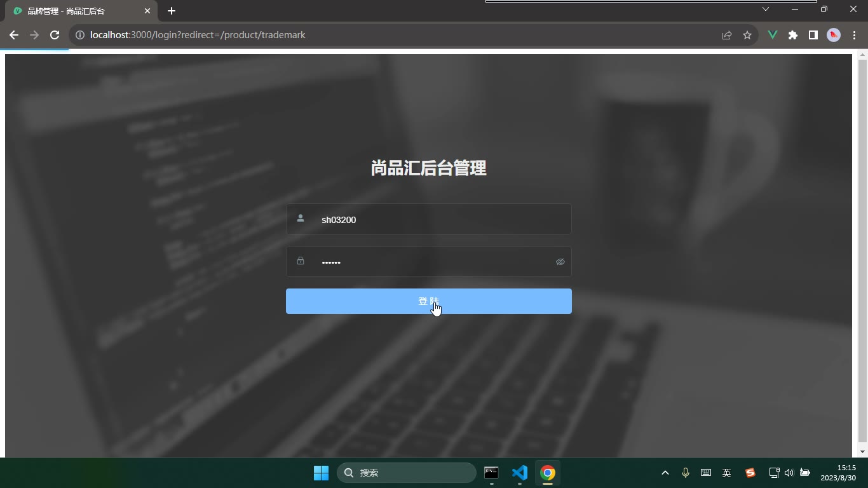Click the page scrollbar up arrow
This screenshot has width=868, height=488.
tap(862, 55)
